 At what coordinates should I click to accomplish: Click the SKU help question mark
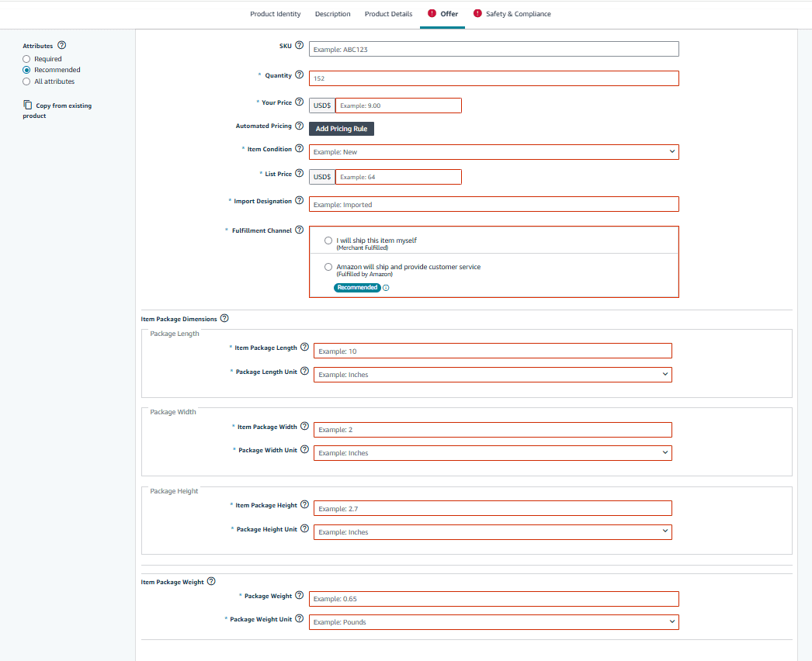click(x=300, y=45)
